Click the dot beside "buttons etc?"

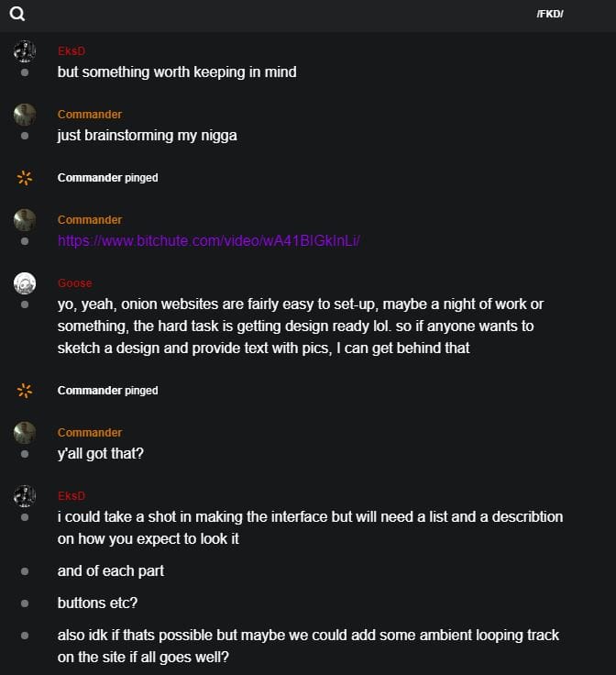25,603
